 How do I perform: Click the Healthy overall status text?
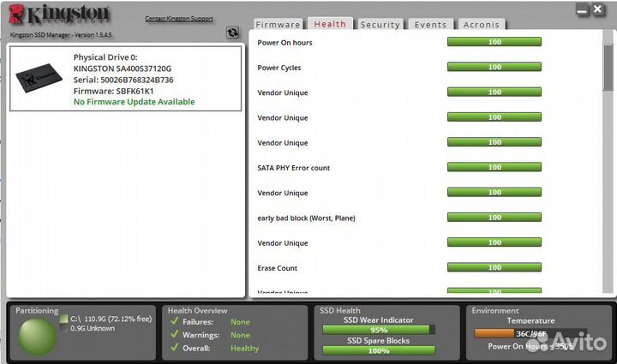point(244,349)
